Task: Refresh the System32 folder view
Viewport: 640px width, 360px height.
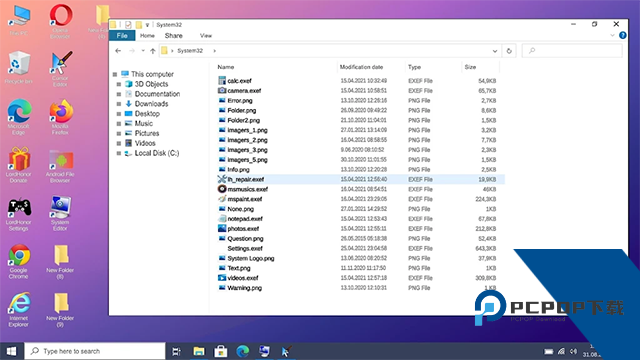Action: click(509, 51)
